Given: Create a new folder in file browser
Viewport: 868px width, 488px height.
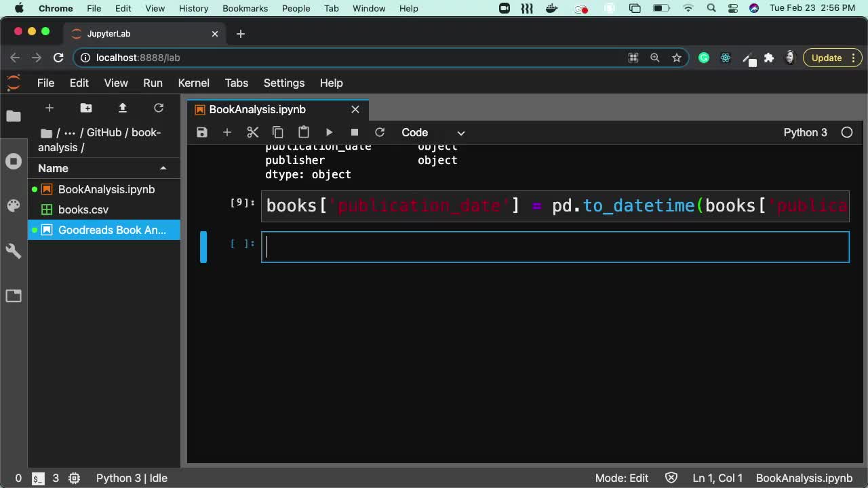Looking at the screenshot, I should coord(86,108).
